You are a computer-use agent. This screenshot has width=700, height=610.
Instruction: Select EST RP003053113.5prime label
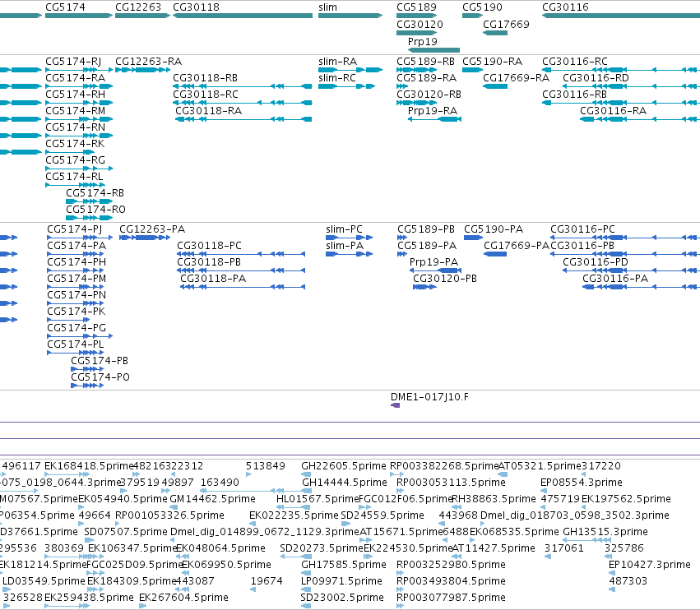coord(451,483)
